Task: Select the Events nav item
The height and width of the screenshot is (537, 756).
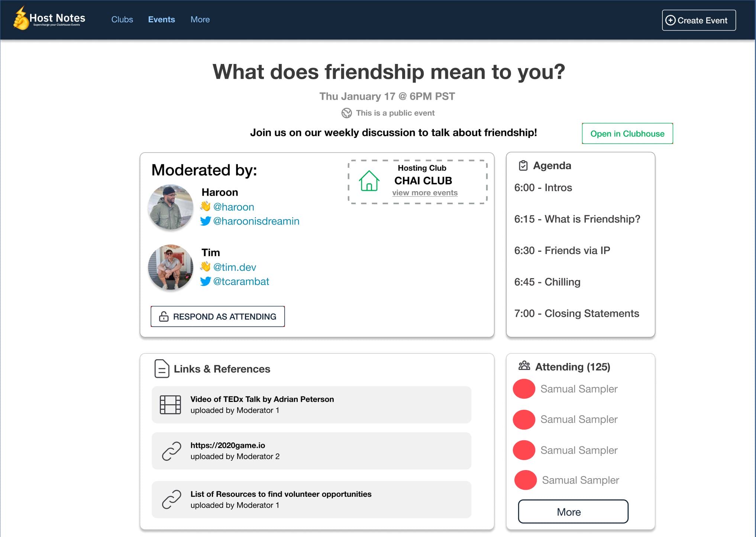Action: click(161, 19)
